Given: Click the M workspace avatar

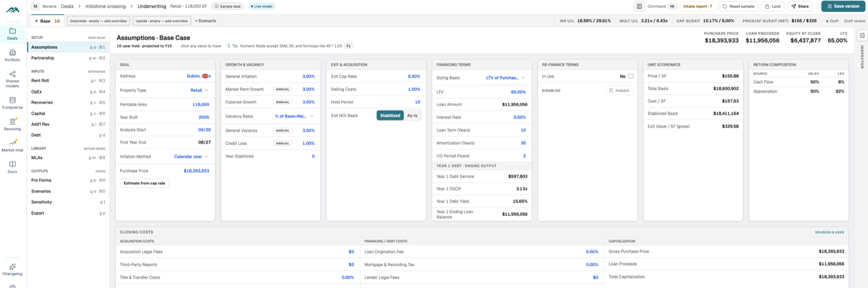Looking at the screenshot, I should point(36,7).
